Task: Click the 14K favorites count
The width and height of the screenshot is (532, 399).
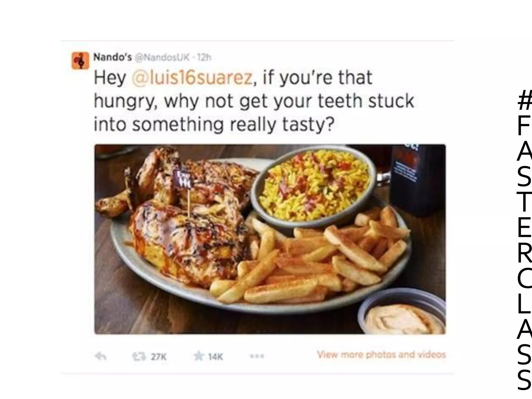Action: click(x=215, y=357)
